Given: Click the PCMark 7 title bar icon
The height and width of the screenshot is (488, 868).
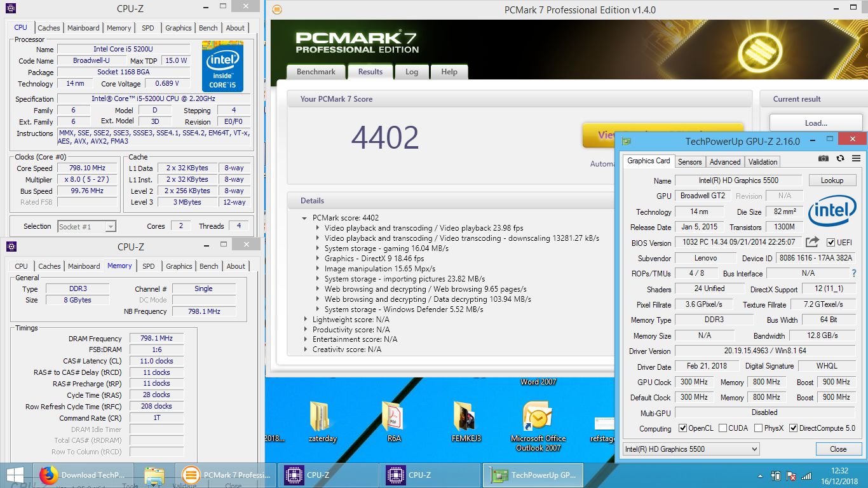Looking at the screenshot, I should [276, 10].
